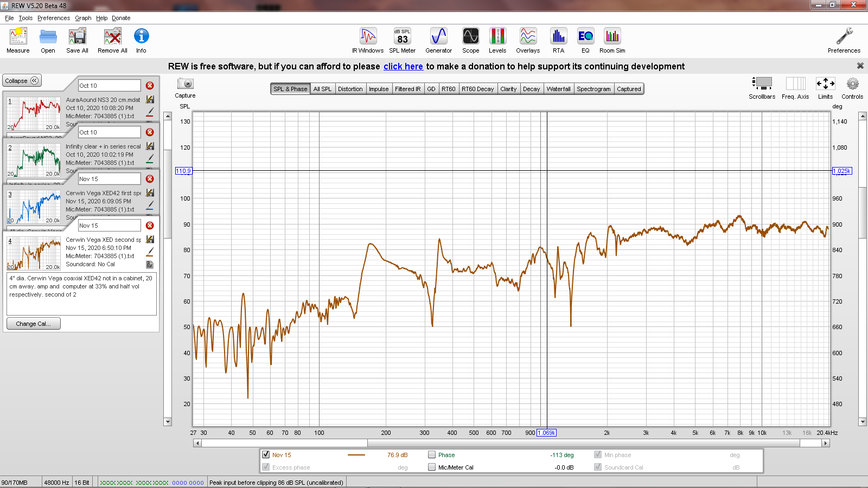The width and height of the screenshot is (868, 488).
Task: Switch to the Waterfall tab
Action: point(558,89)
